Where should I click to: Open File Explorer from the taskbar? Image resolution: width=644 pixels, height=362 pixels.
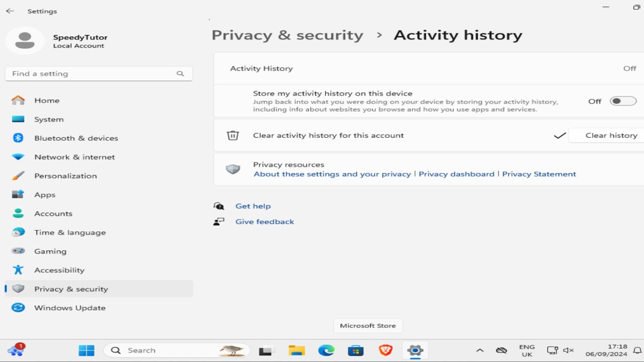click(x=297, y=350)
